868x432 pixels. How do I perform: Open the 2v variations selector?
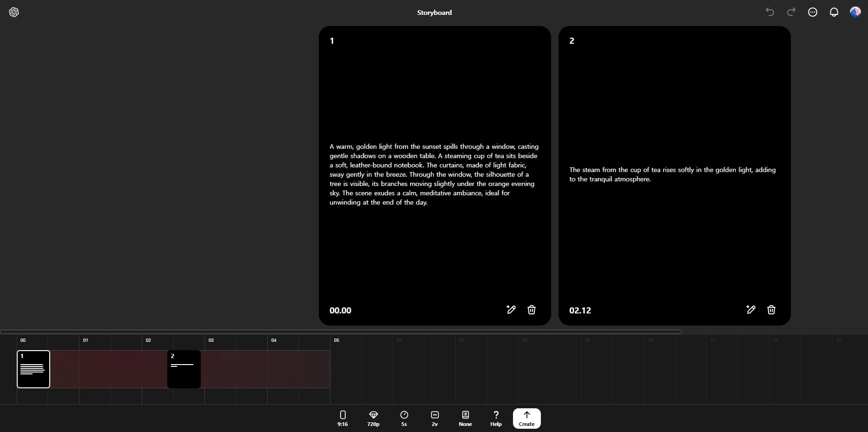click(434, 418)
